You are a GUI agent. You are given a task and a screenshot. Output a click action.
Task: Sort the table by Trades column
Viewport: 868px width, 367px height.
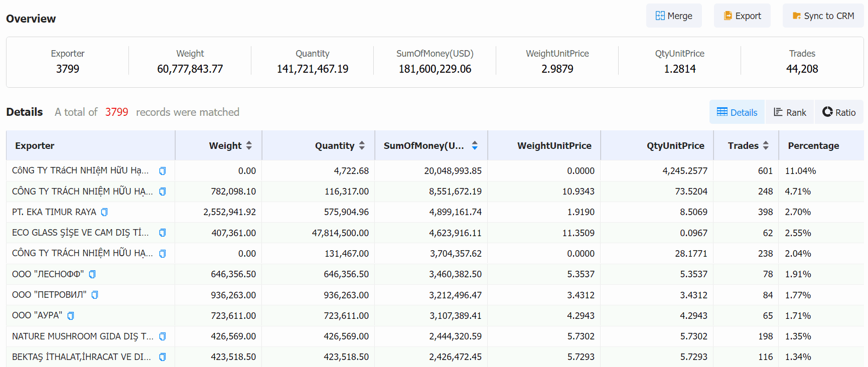(x=766, y=145)
